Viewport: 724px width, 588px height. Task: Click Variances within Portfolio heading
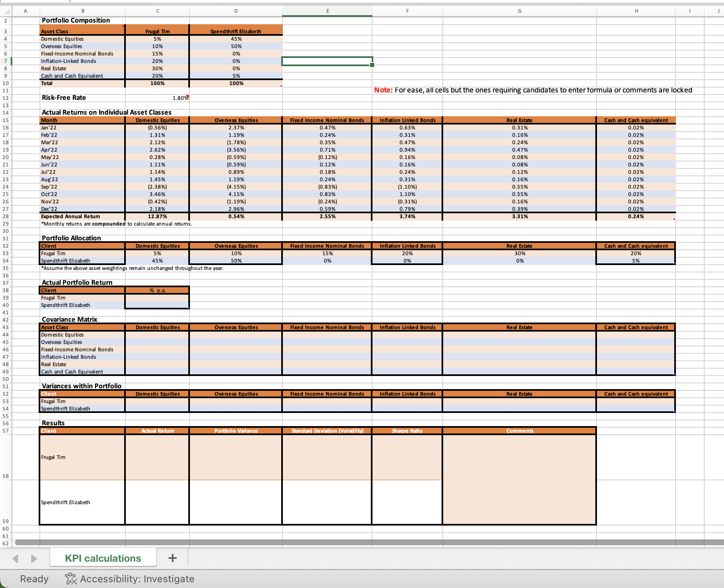pos(81,386)
